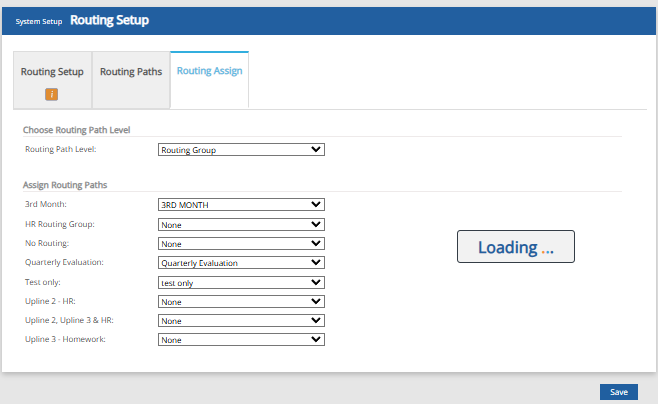Open the Routing Paths tab

tap(131, 72)
